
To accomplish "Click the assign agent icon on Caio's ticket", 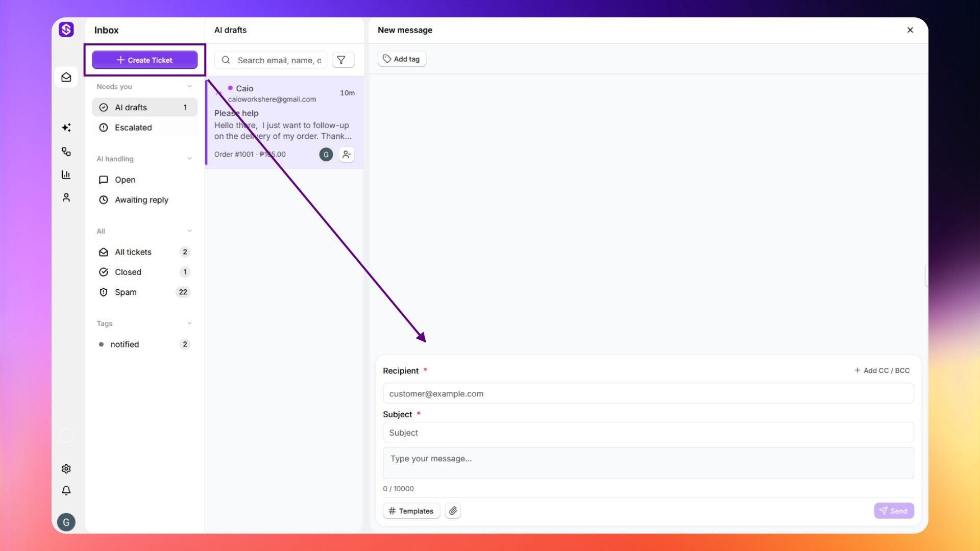I will tap(347, 155).
